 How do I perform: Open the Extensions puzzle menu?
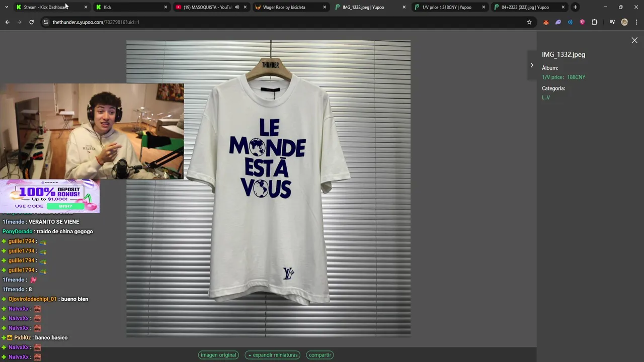click(594, 22)
